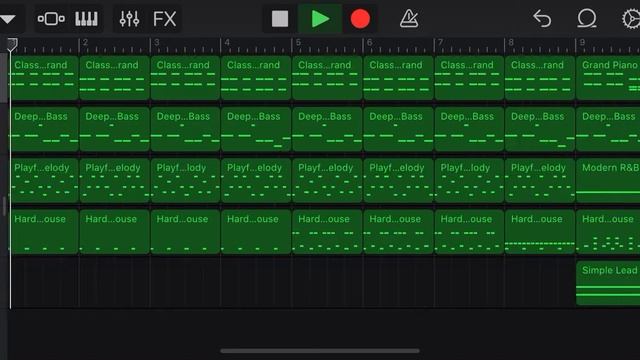Jump to bar 8 on the ruler
640x360 pixels.
click(511, 42)
